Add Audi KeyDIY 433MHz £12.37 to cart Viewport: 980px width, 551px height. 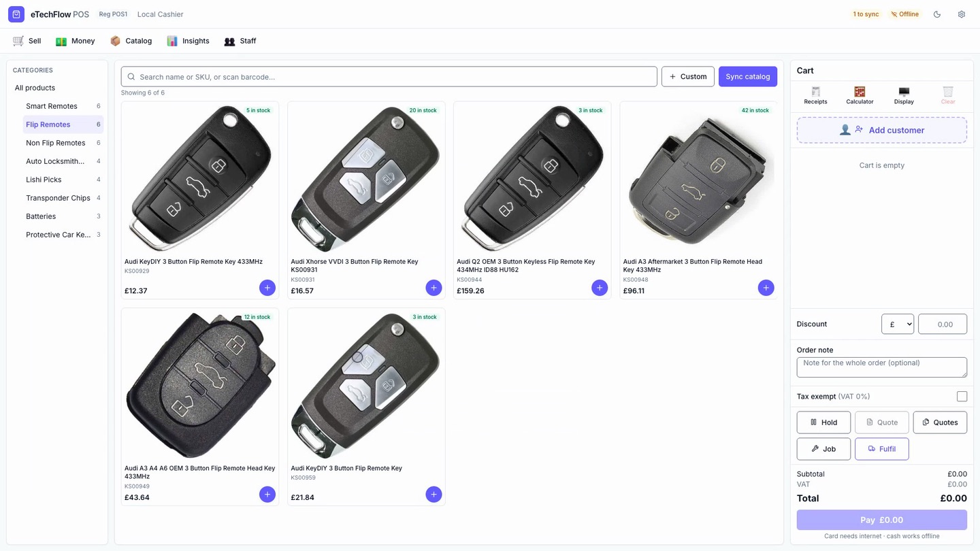click(x=267, y=288)
